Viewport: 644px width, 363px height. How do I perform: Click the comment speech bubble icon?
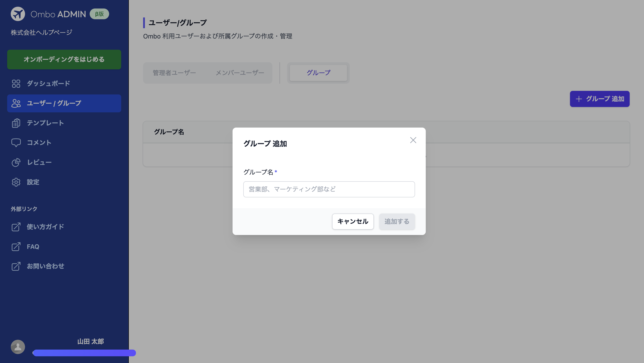tap(16, 143)
